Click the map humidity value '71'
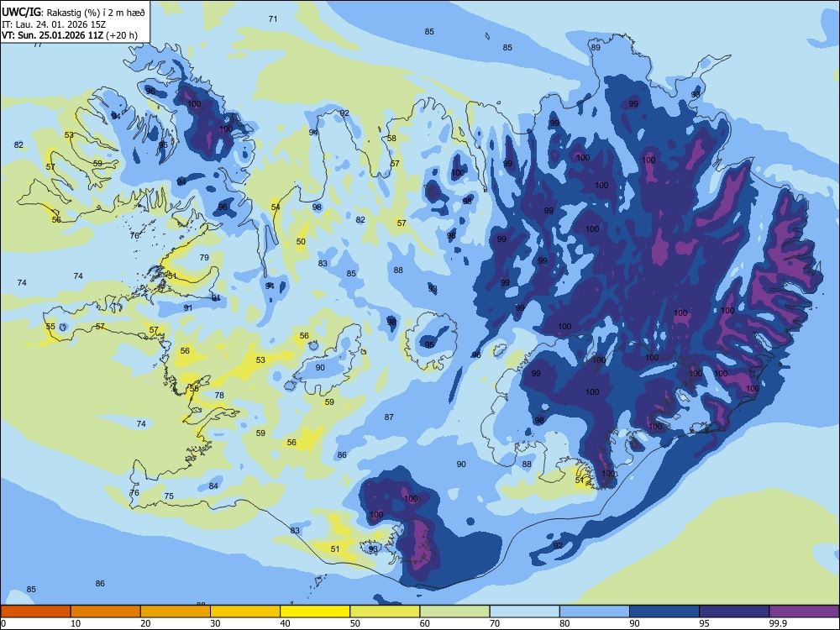 pyautogui.click(x=273, y=18)
